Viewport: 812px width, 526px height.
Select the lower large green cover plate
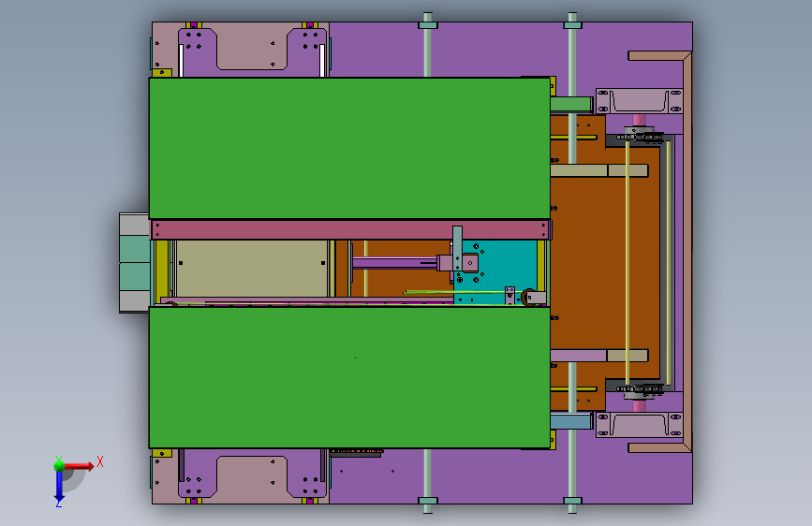click(x=349, y=377)
